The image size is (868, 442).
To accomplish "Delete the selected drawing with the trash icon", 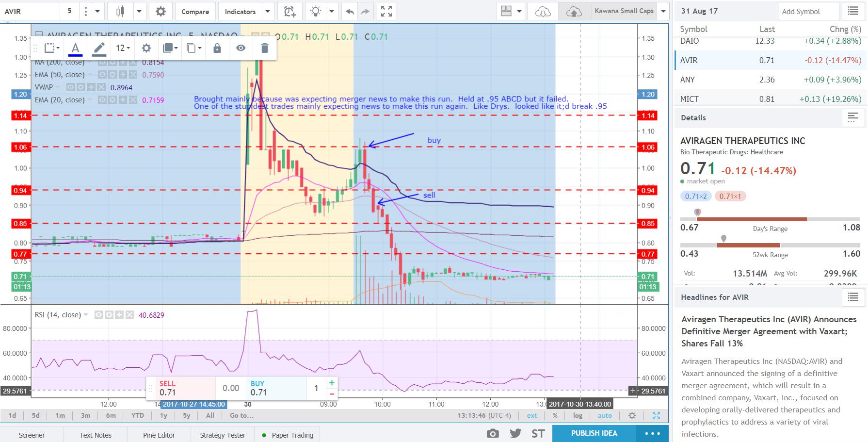I will click(264, 48).
